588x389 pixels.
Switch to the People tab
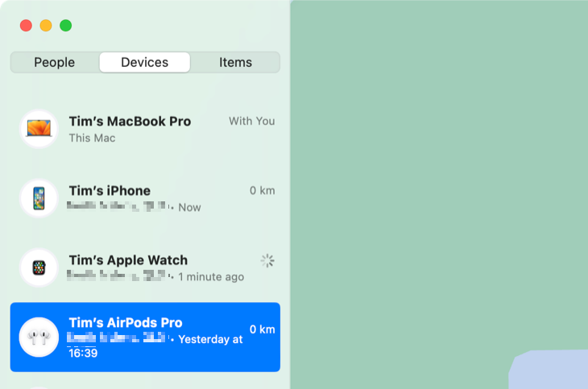click(55, 62)
